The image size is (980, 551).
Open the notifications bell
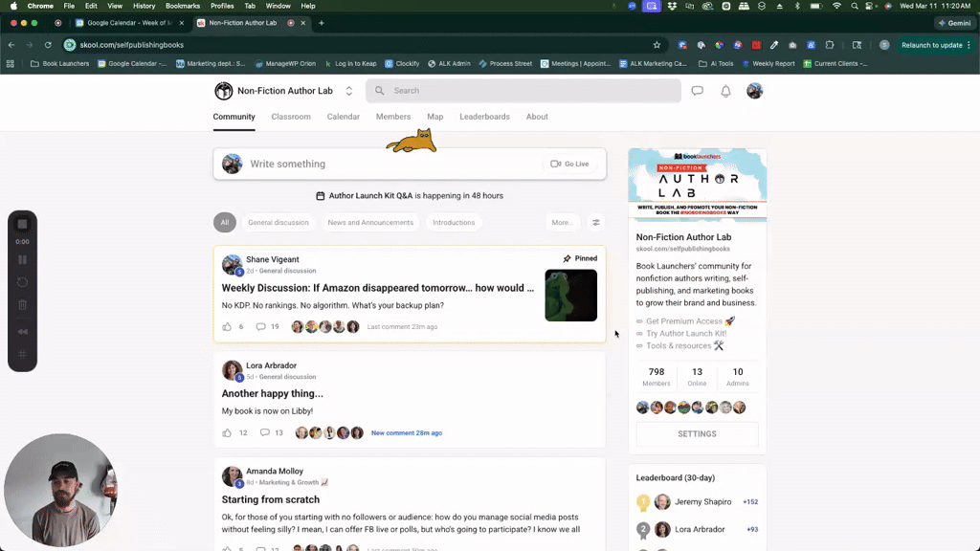[725, 91]
